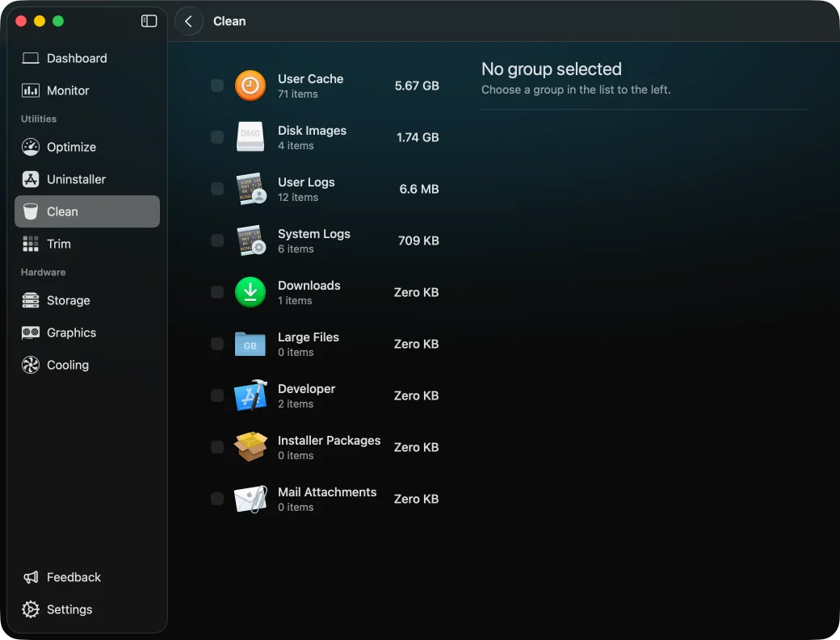Screen dimensions: 840x640
Task: Open the Trim grid icon
Action: [x=31, y=244]
